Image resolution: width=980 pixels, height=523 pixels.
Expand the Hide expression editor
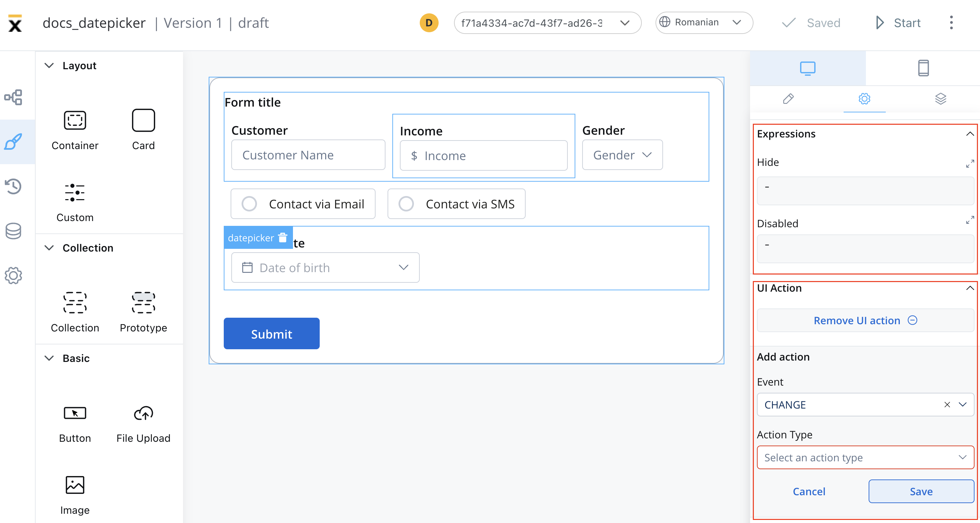pyautogui.click(x=970, y=164)
